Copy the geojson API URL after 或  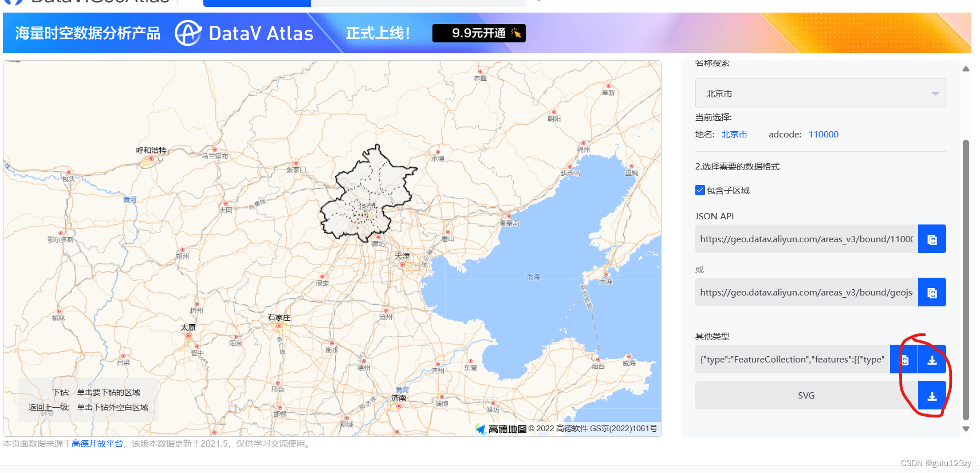932,293
